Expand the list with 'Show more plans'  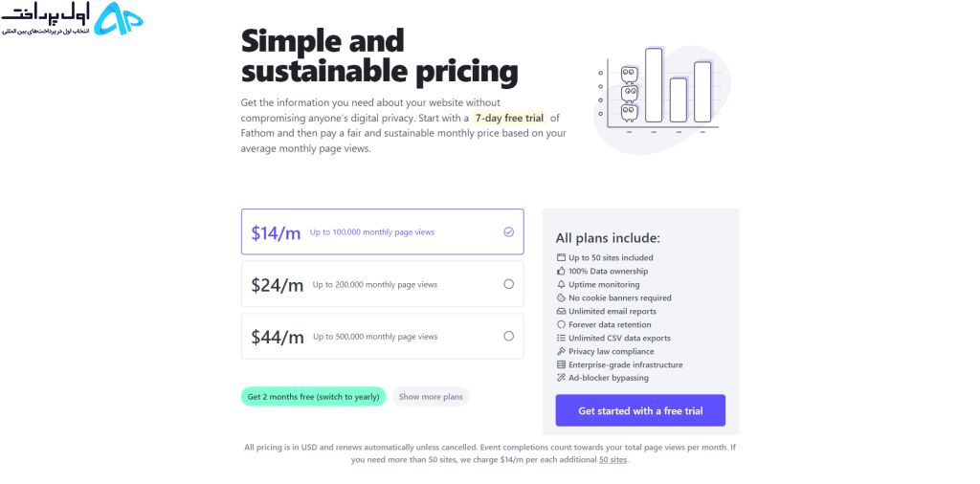pos(431,397)
